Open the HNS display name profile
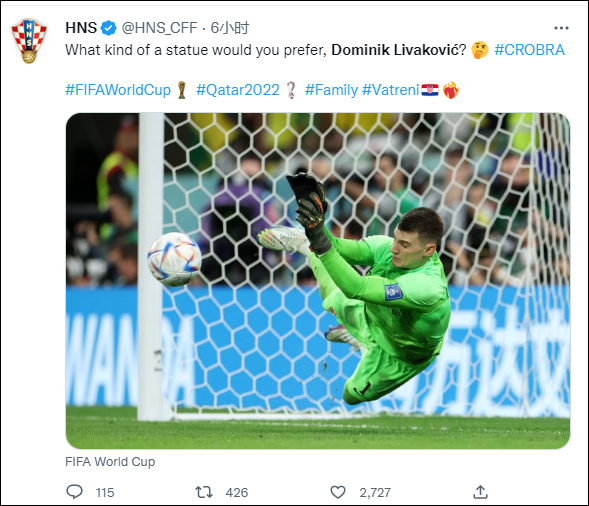Viewport: 589px width, 506px height. click(81, 28)
